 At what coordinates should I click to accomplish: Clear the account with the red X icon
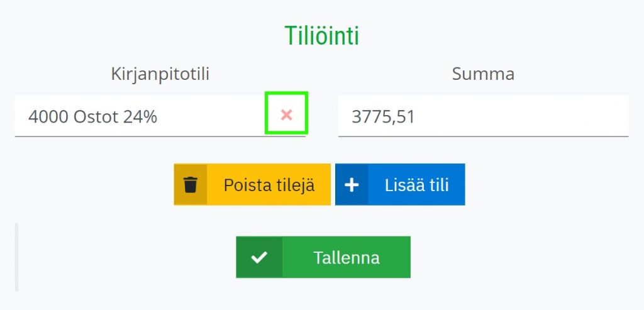click(x=286, y=115)
